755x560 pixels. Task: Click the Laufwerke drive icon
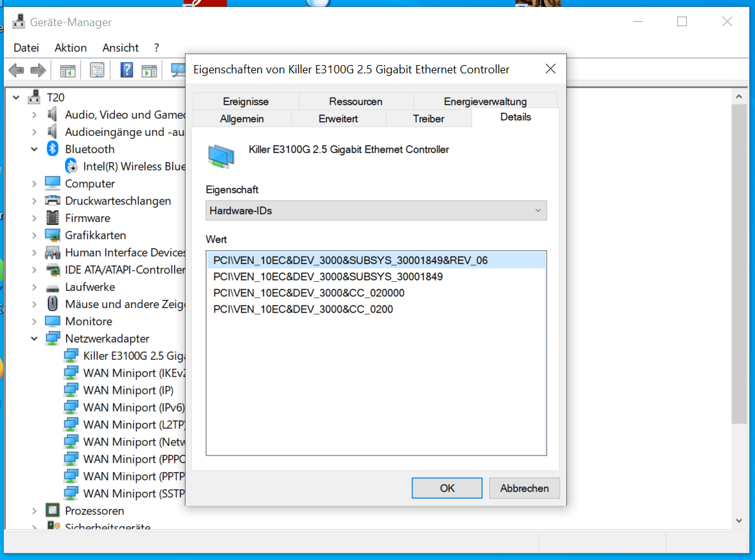click(52, 288)
